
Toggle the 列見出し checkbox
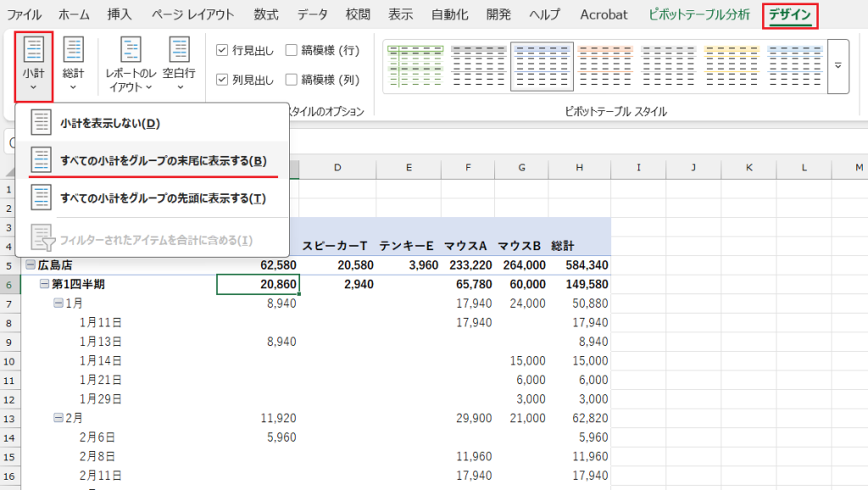[222, 80]
